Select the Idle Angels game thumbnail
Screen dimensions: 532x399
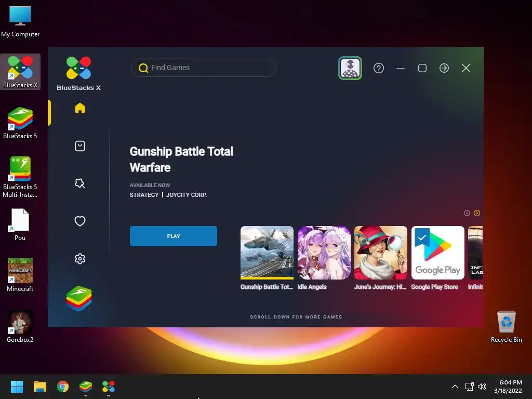pyautogui.click(x=324, y=252)
